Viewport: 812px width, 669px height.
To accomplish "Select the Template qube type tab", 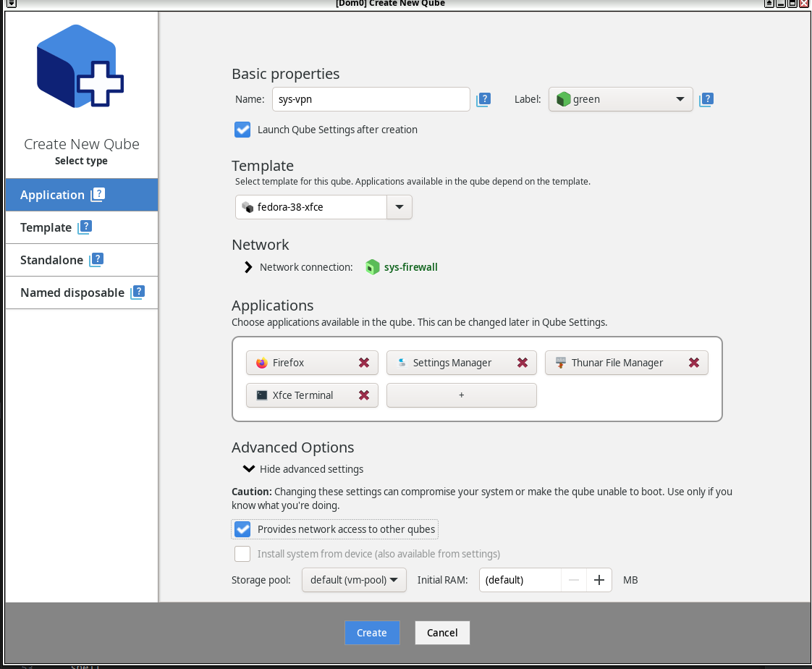I will point(46,227).
